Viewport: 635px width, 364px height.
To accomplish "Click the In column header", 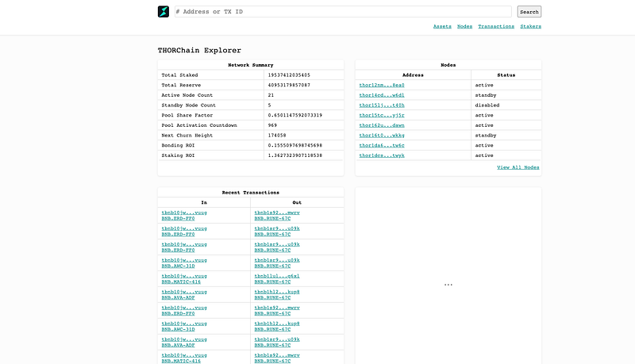I will (204, 203).
